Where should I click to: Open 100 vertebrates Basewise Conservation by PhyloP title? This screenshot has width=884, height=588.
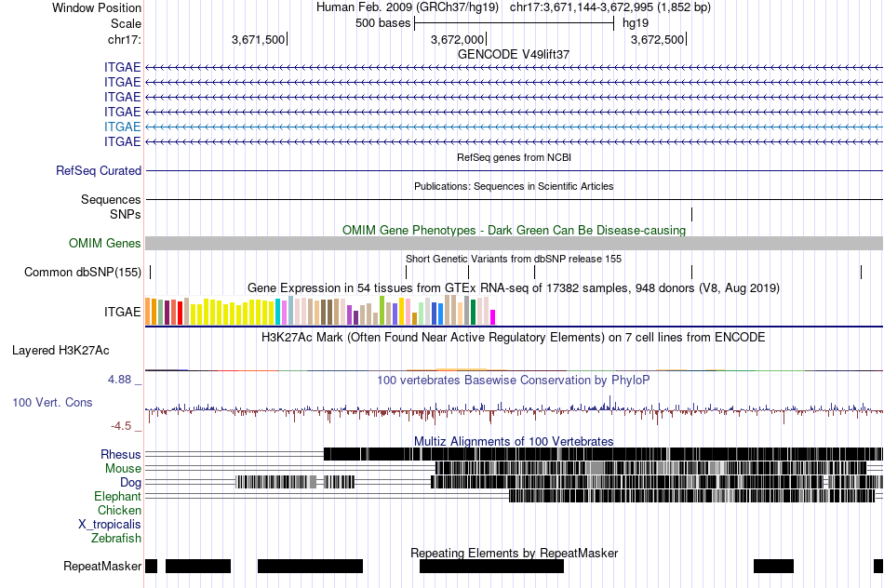(514, 380)
